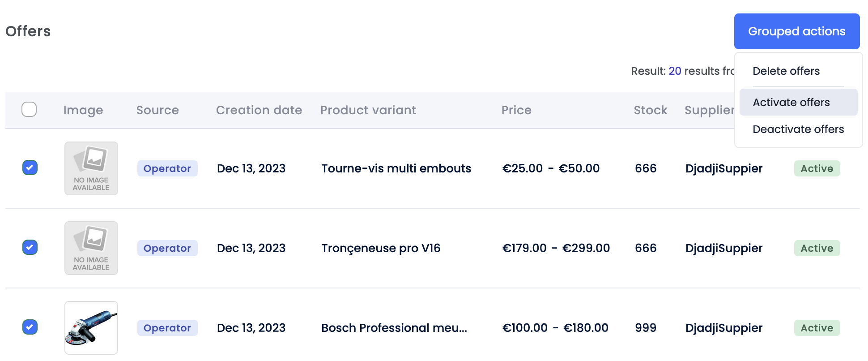The width and height of the screenshot is (868, 361).
Task: Click the no-image placeholder for Tronçeneuse
Action: (x=91, y=248)
